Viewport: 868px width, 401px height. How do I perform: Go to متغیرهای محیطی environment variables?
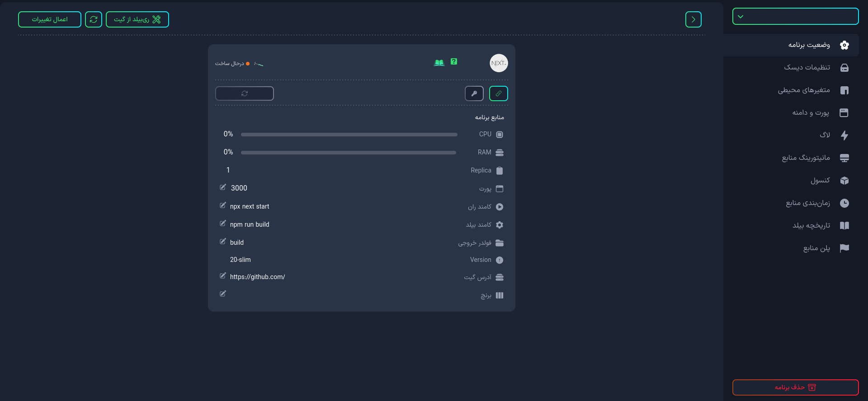click(791, 90)
